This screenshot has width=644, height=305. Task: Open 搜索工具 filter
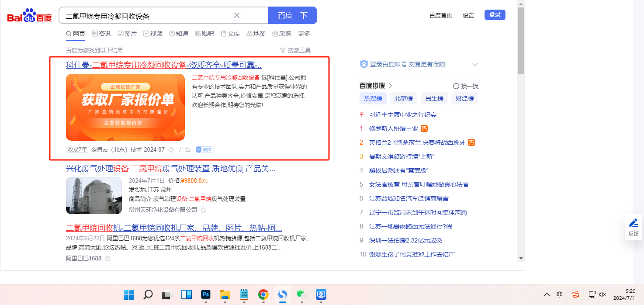point(295,50)
